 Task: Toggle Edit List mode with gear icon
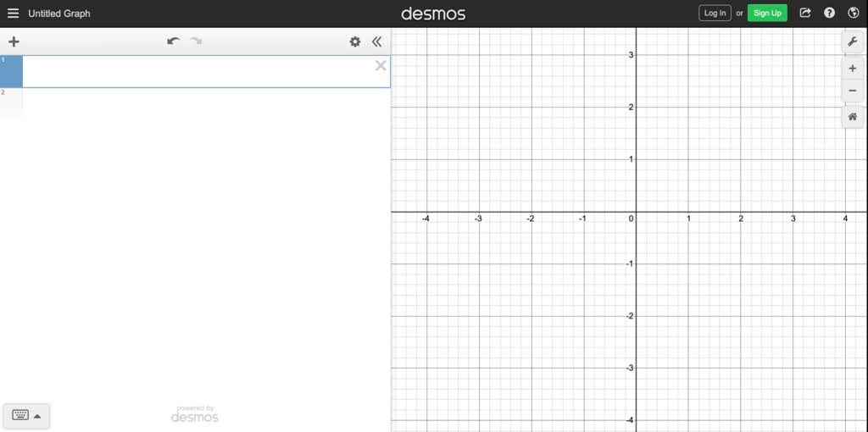(355, 42)
